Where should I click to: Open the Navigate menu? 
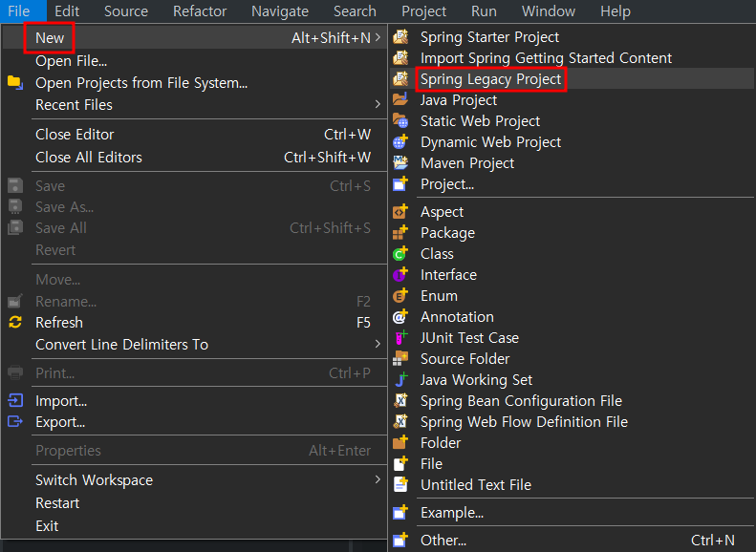point(280,11)
